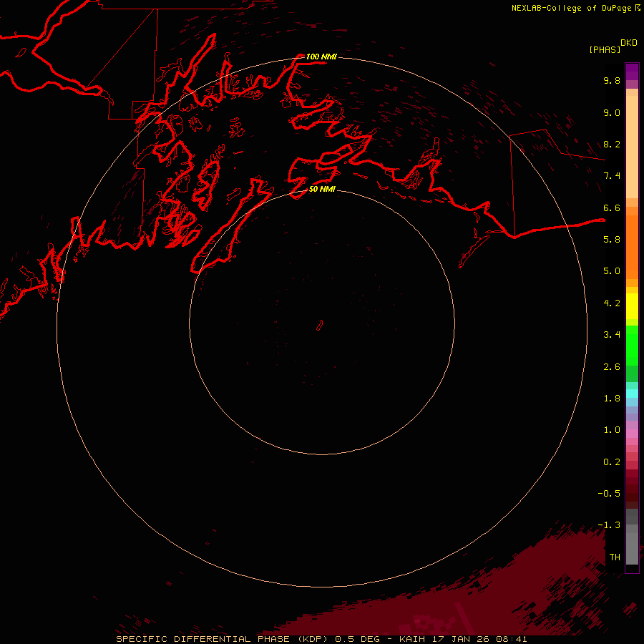Click the 8.2 value on the color scale
The width and height of the screenshot is (644, 644).
[612, 144]
